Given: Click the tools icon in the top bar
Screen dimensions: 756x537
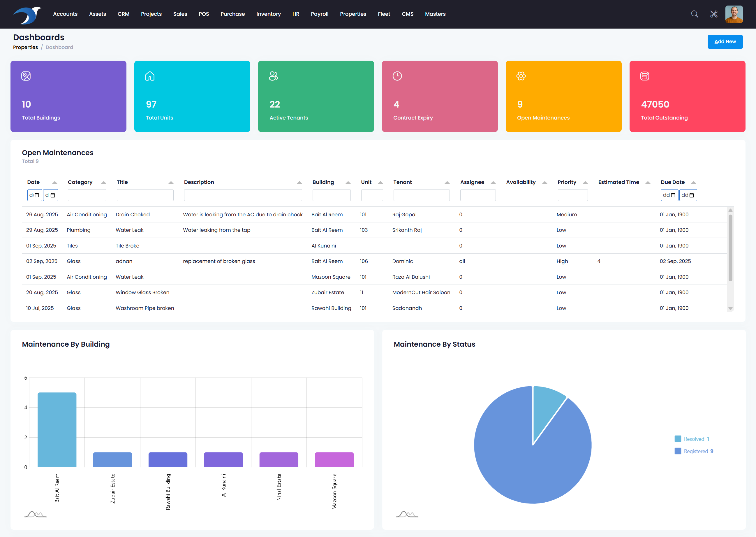Looking at the screenshot, I should coord(714,14).
